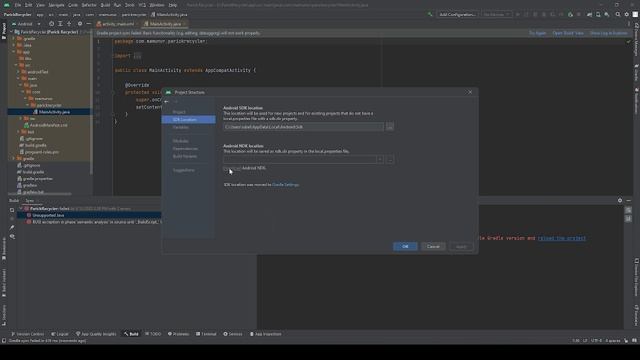The height and width of the screenshot is (360, 640).
Task: Close the Project Structure dialog
Action: click(470, 92)
